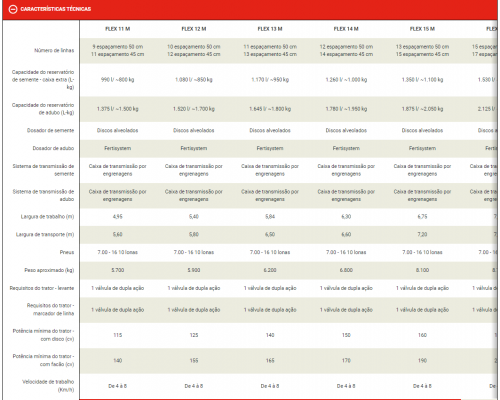Click FLEX 11 M work speed 'De 4 à 8'
The width and height of the screenshot is (500, 400).
(118, 386)
